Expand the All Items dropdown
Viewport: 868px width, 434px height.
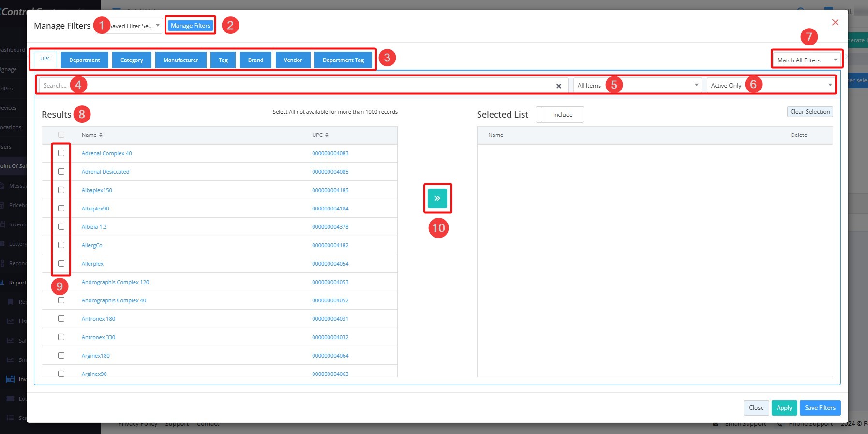coord(637,85)
